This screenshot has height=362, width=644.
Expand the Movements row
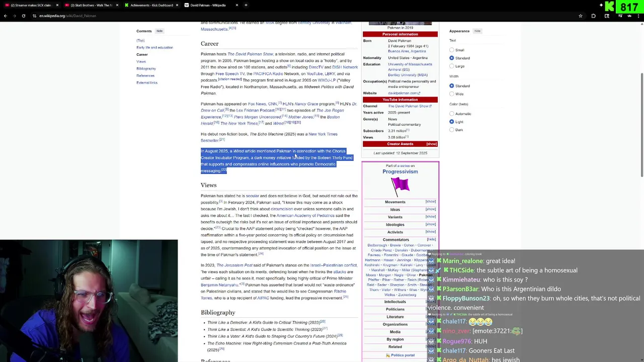click(x=431, y=202)
